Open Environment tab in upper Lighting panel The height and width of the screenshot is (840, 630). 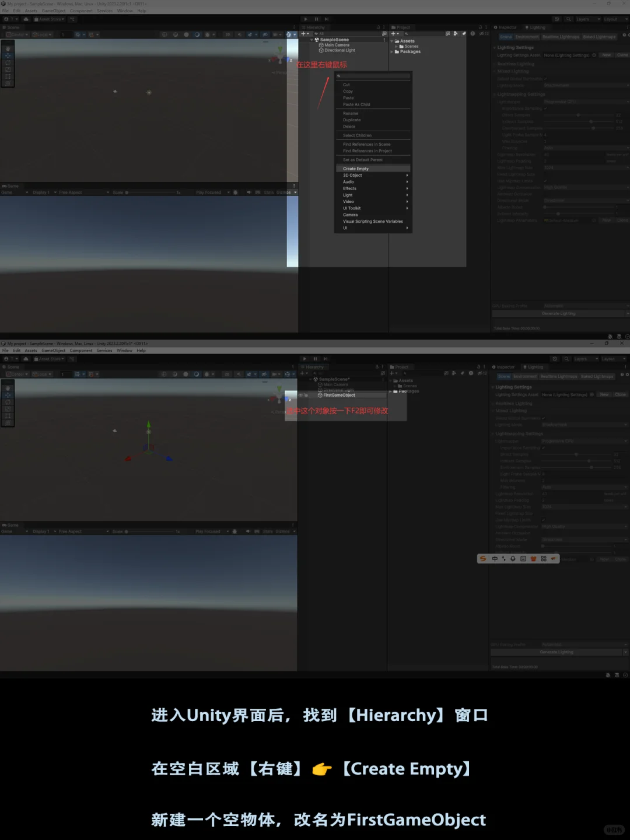tap(527, 37)
